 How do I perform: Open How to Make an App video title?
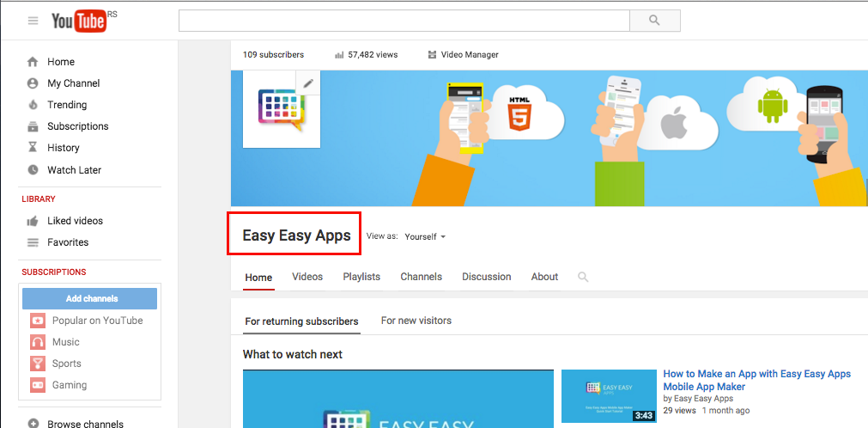(x=756, y=381)
